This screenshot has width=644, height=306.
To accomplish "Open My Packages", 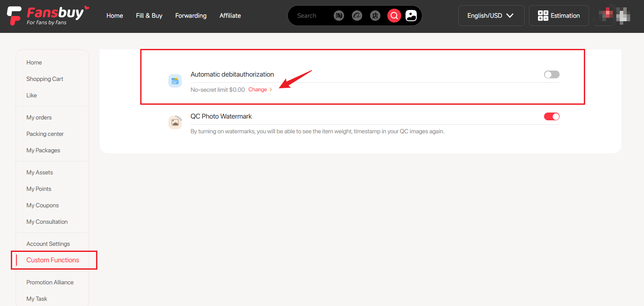I will click(43, 150).
